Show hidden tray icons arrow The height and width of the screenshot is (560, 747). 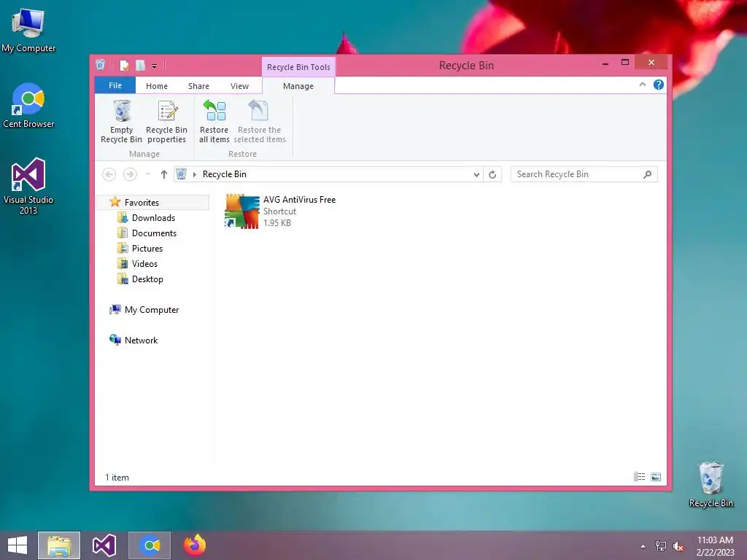click(x=643, y=546)
